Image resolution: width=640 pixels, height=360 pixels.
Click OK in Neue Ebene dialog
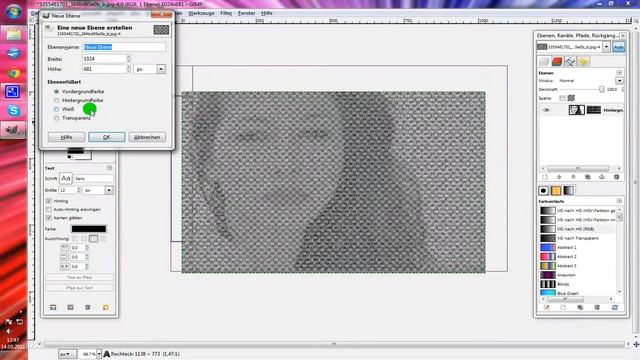[x=107, y=137]
